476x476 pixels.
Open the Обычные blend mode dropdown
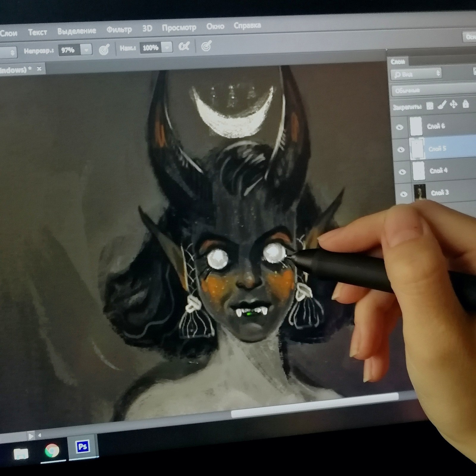click(x=434, y=89)
